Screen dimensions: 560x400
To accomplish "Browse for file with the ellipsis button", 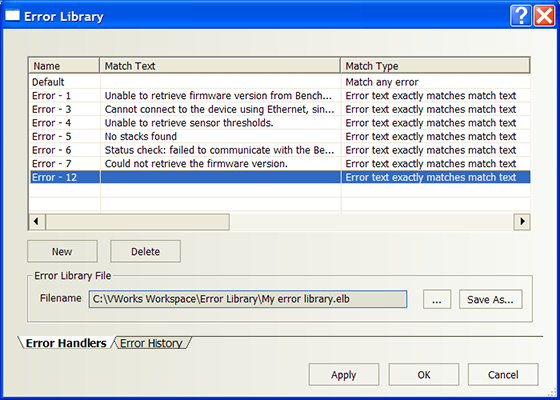I will [437, 299].
